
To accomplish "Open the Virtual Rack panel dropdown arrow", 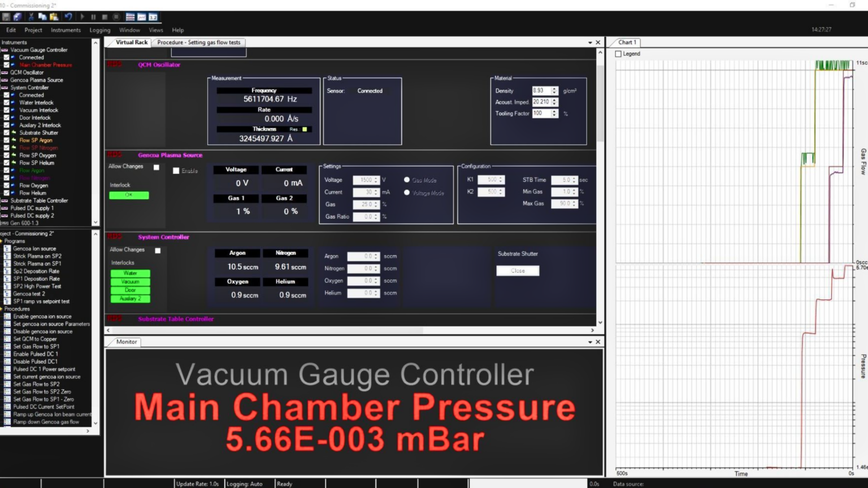I will pyautogui.click(x=590, y=42).
